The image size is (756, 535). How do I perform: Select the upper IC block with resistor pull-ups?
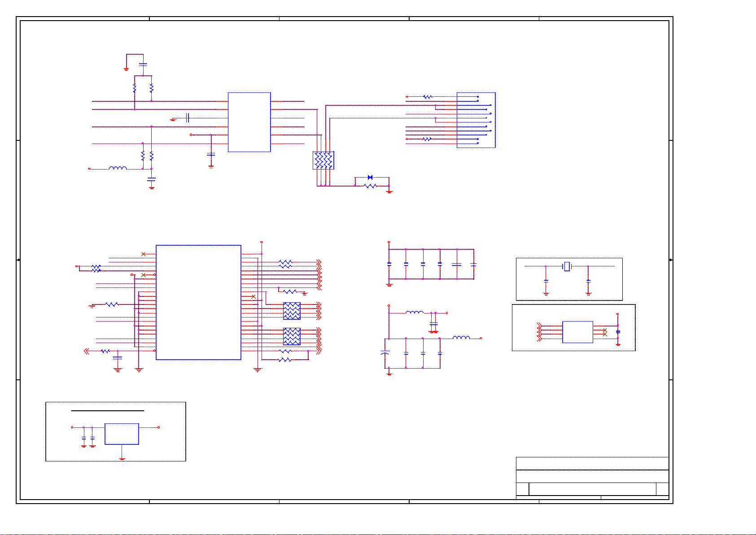[x=249, y=122]
